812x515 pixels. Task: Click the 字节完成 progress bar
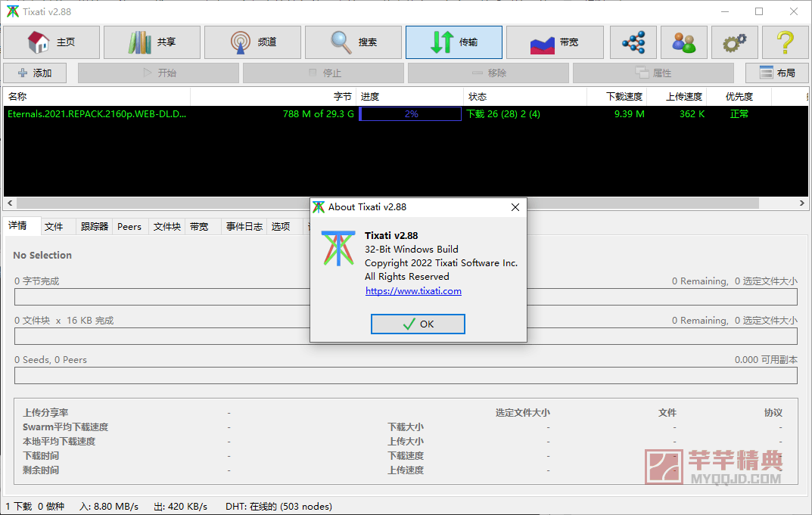[406, 296]
